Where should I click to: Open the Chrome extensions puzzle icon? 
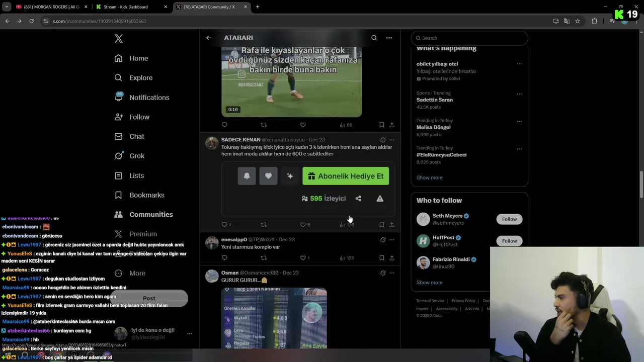[x=595, y=21]
